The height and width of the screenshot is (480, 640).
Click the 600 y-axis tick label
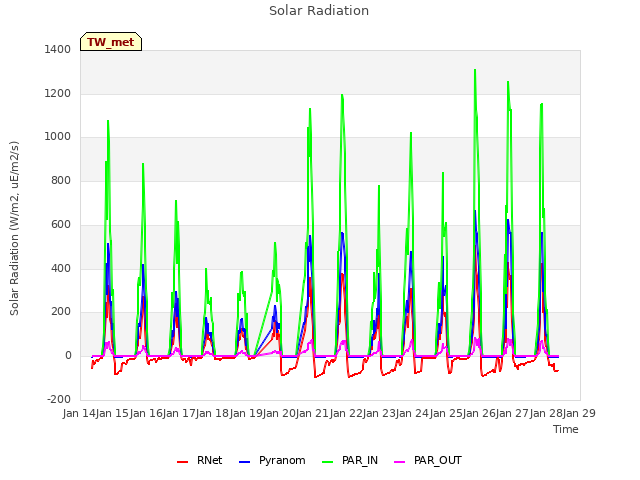click(x=61, y=224)
